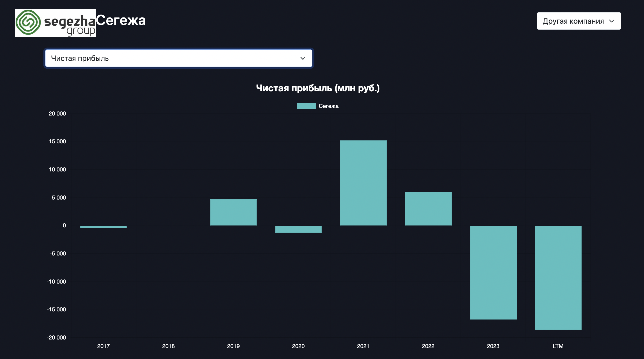Click the 0 y-axis label

coord(64,226)
